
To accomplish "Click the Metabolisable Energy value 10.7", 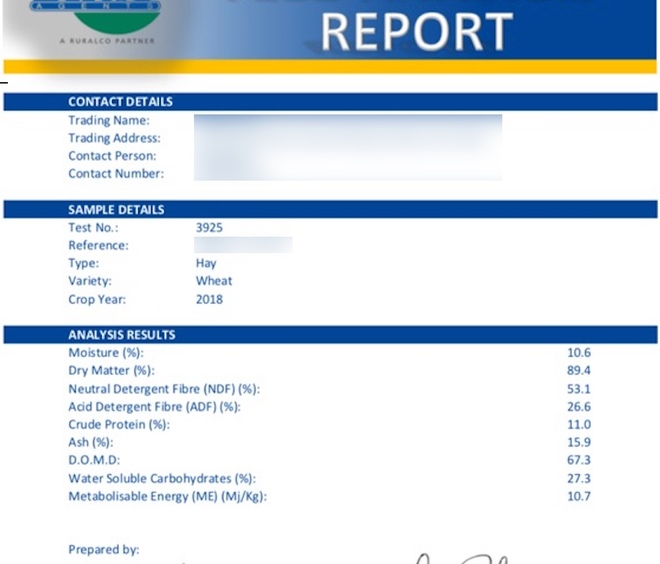I will point(578,497).
